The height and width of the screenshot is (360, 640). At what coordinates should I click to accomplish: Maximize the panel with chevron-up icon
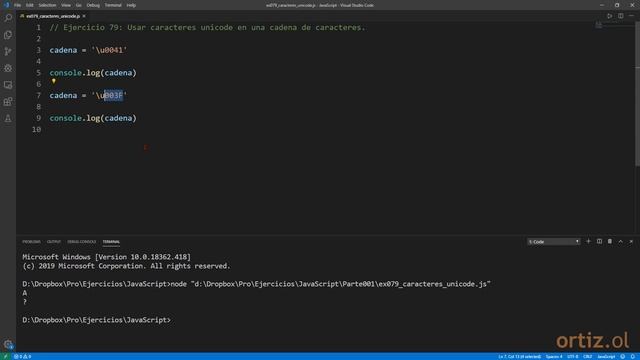(x=620, y=241)
